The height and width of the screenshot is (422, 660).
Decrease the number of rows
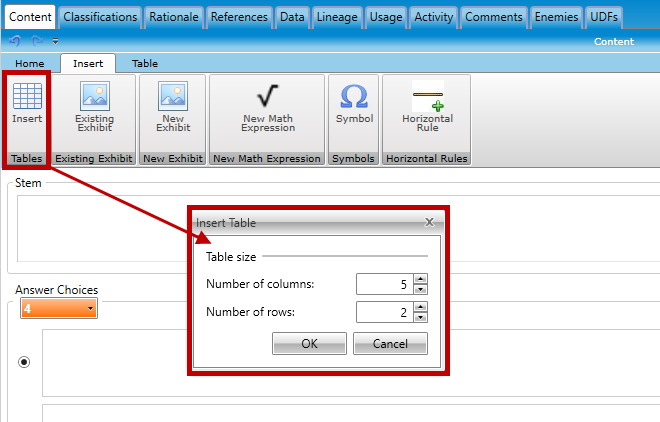(x=420, y=318)
